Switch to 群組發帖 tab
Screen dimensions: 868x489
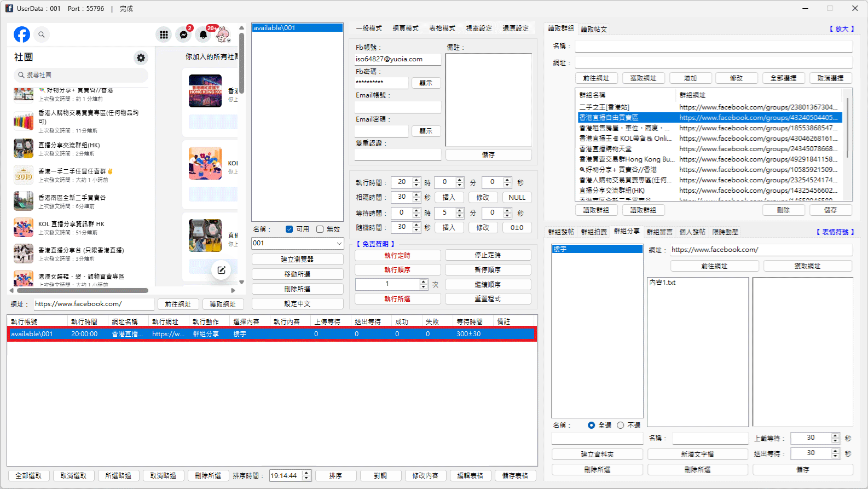[561, 232]
